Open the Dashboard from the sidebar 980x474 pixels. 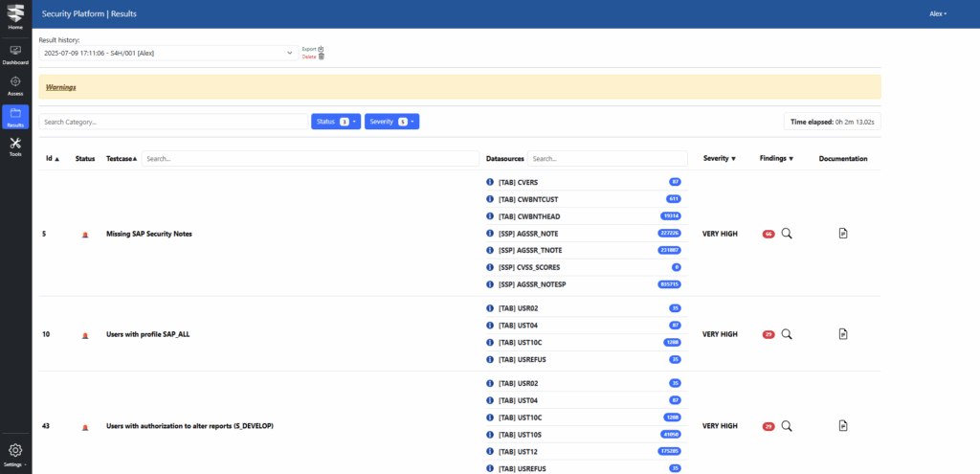tap(15, 54)
